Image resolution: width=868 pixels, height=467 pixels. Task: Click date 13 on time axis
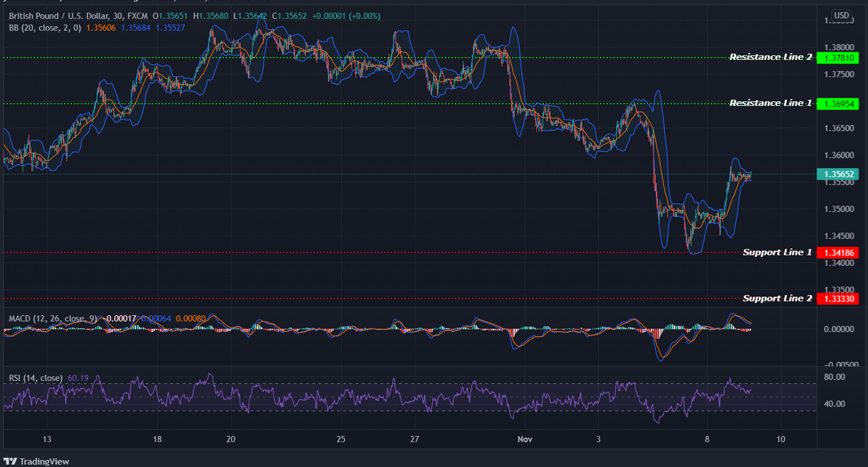click(x=47, y=439)
